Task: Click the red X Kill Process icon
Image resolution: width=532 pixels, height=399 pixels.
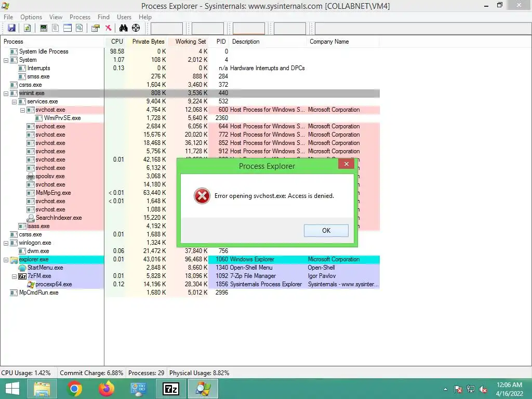Action: pyautogui.click(x=108, y=28)
